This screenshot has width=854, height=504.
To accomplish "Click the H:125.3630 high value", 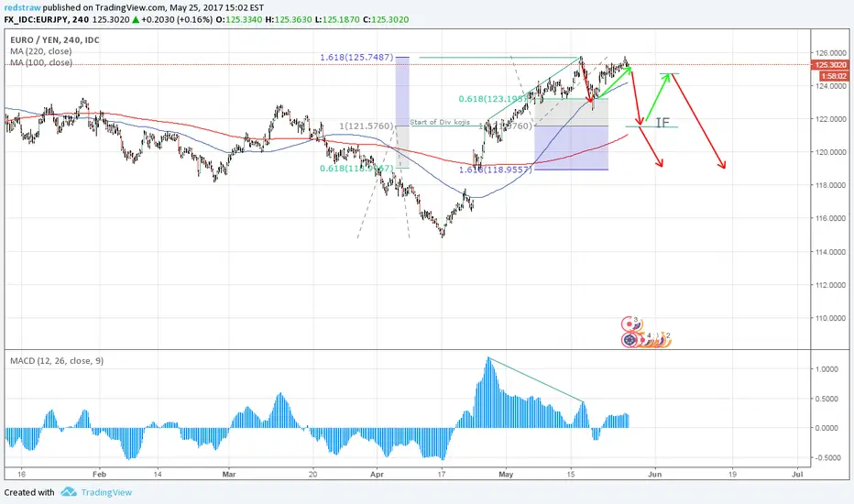I will (289, 19).
